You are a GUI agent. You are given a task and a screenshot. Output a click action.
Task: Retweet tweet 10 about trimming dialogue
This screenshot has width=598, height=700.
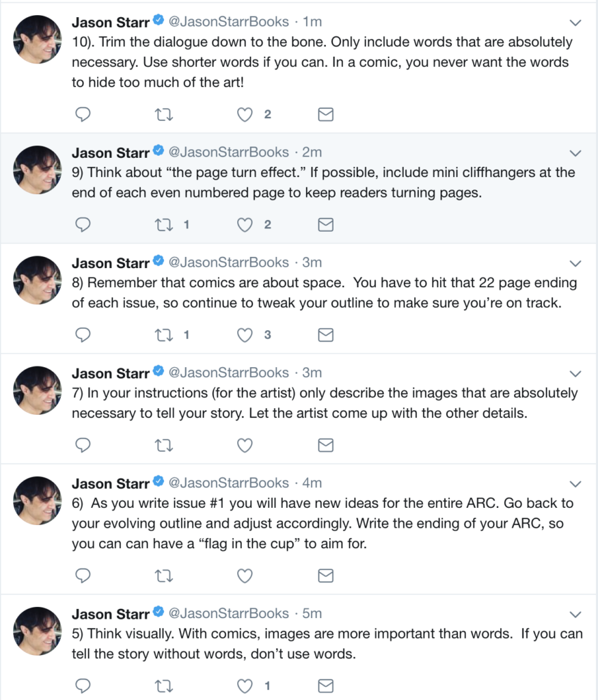pyautogui.click(x=164, y=115)
